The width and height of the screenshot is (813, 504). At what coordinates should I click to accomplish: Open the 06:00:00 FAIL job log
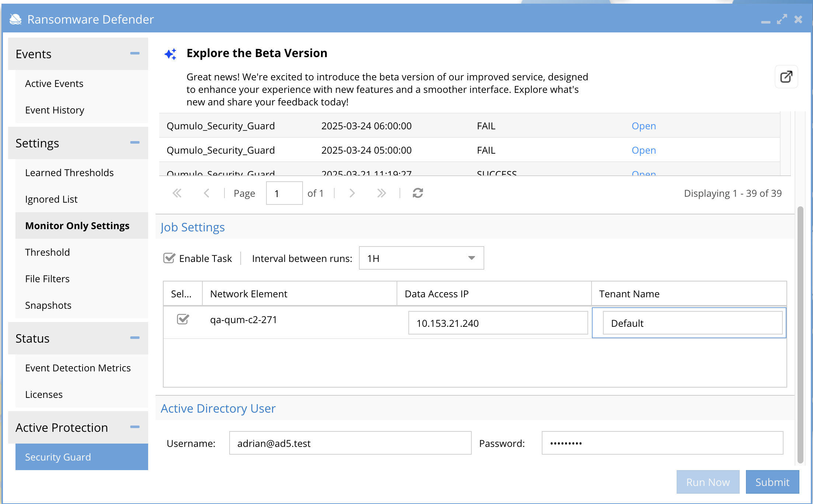[x=643, y=126]
